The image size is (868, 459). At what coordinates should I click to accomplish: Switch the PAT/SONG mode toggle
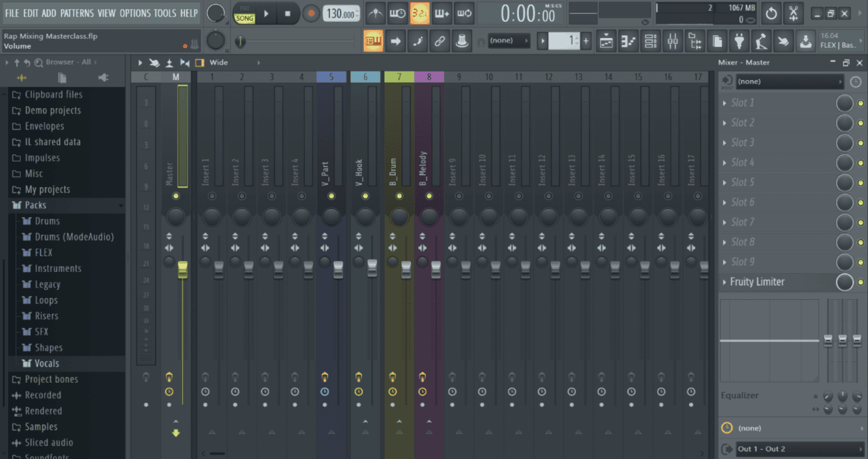pyautogui.click(x=244, y=13)
